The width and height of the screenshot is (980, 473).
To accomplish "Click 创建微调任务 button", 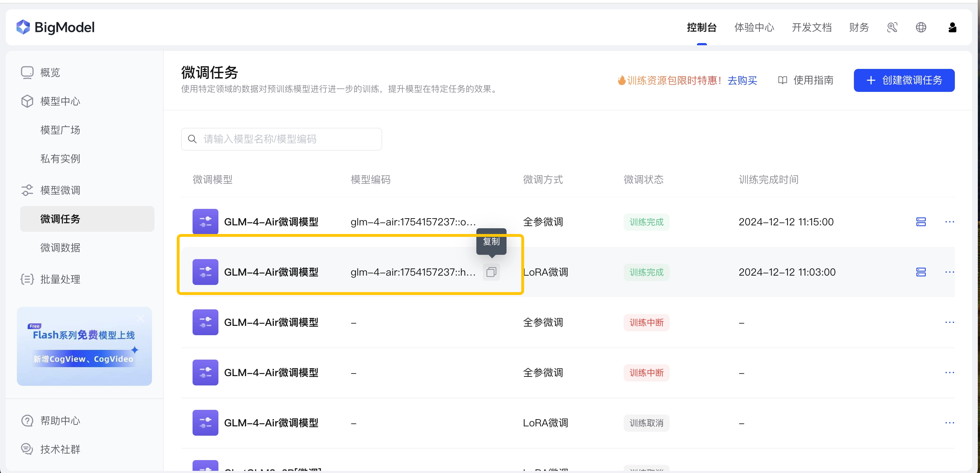I will 904,80.
